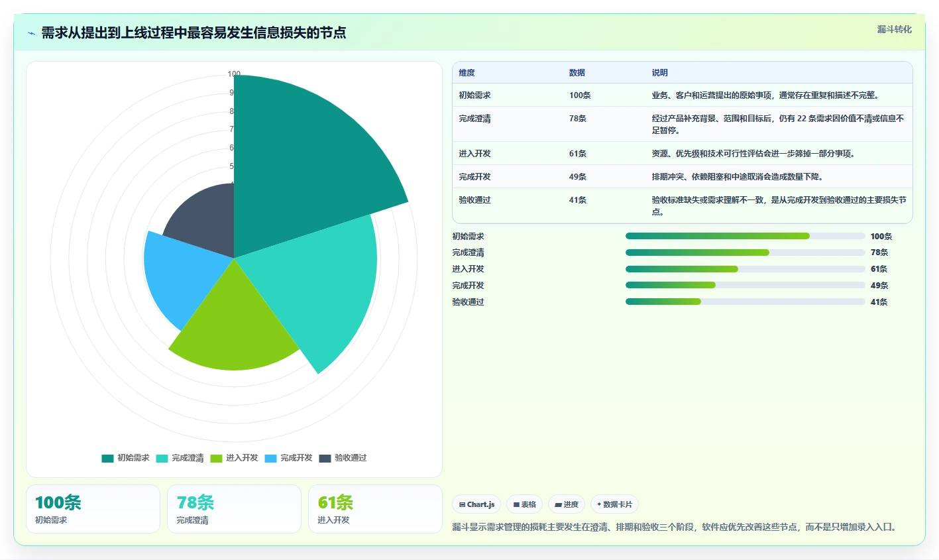Viewport: 939px width, 560px height.
Task: Toggle 验收通过 legend swatch in chart
Action: tap(325, 459)
